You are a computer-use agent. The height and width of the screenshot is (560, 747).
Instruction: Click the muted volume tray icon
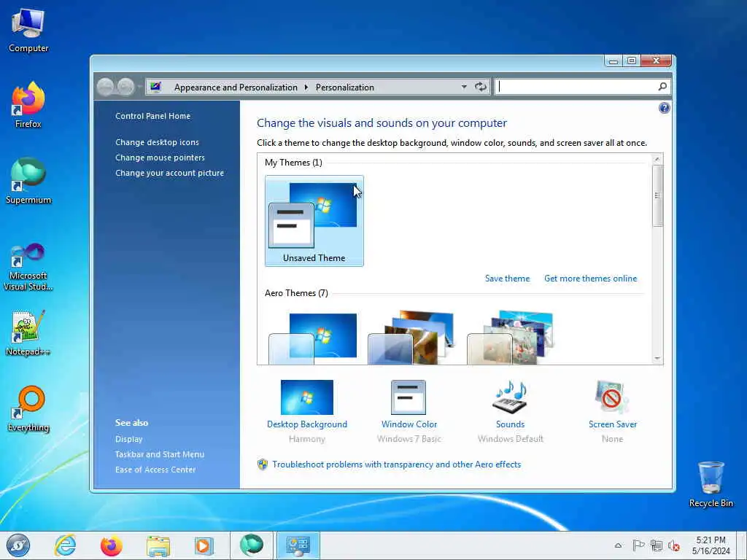(673, 545)
